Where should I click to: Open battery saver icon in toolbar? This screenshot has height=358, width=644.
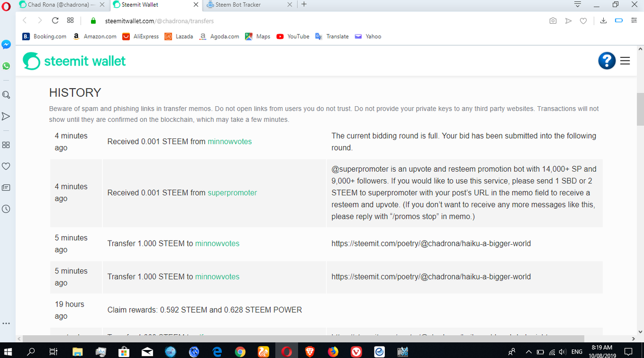pyautogui.click(x=619, y=21)
